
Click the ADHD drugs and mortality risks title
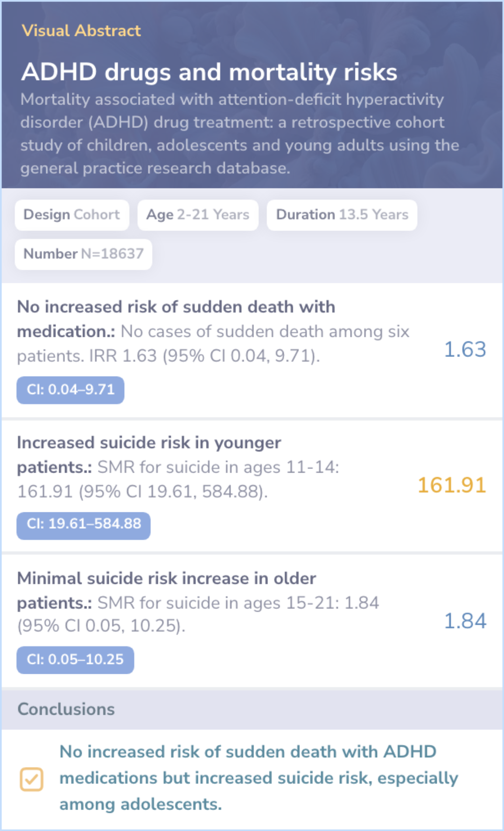click(209, 72)
